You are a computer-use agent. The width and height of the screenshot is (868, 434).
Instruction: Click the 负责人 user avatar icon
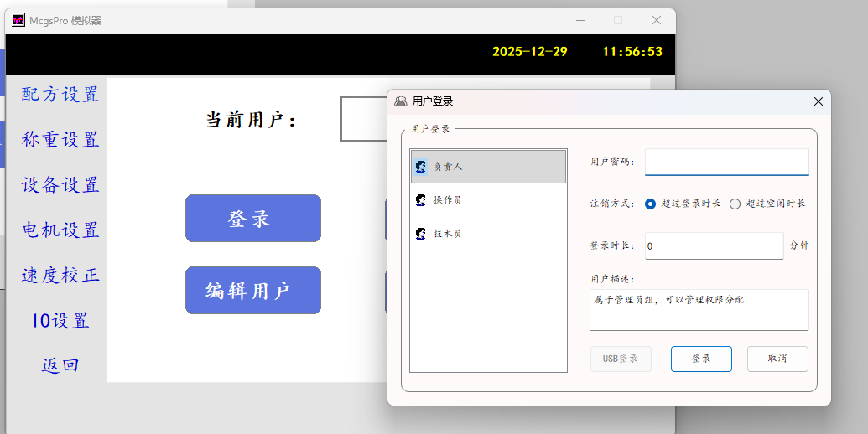[x=421, y=167]
